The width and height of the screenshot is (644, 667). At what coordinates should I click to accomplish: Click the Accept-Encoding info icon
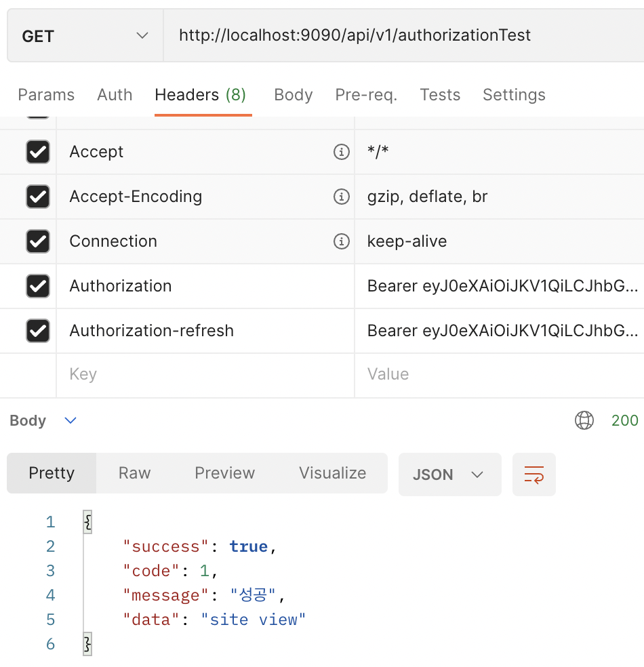[342, 197]
